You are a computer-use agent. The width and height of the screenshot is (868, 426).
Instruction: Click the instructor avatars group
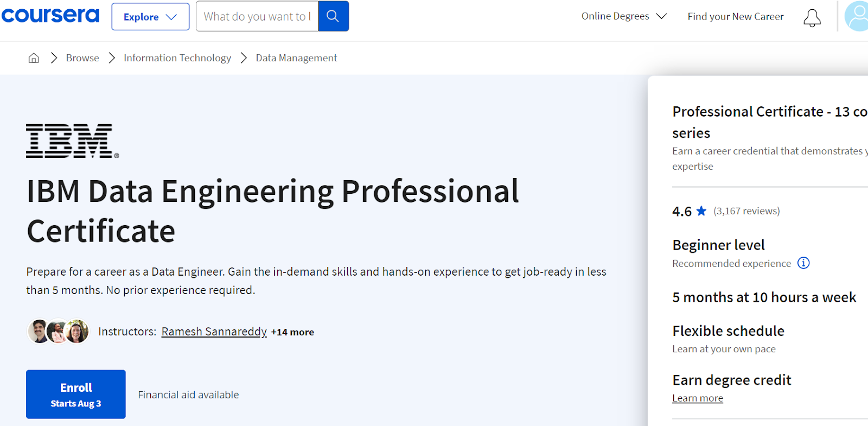58,332
